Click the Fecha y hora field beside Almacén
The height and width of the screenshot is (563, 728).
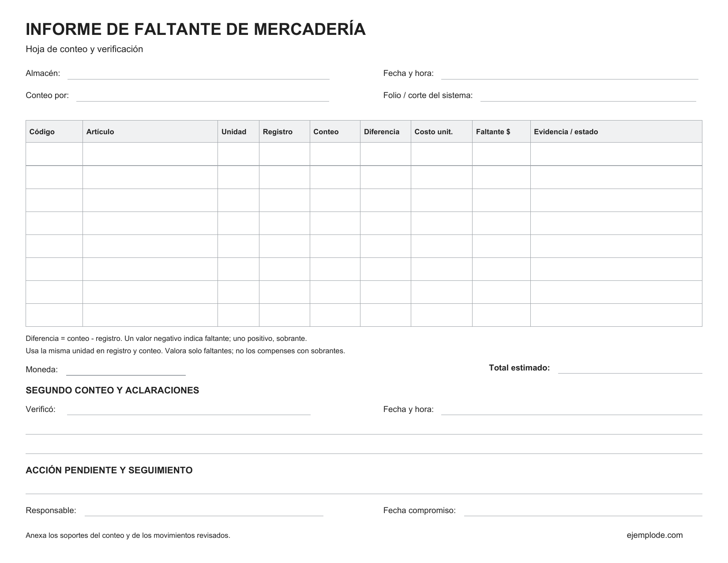coord(570,74)
